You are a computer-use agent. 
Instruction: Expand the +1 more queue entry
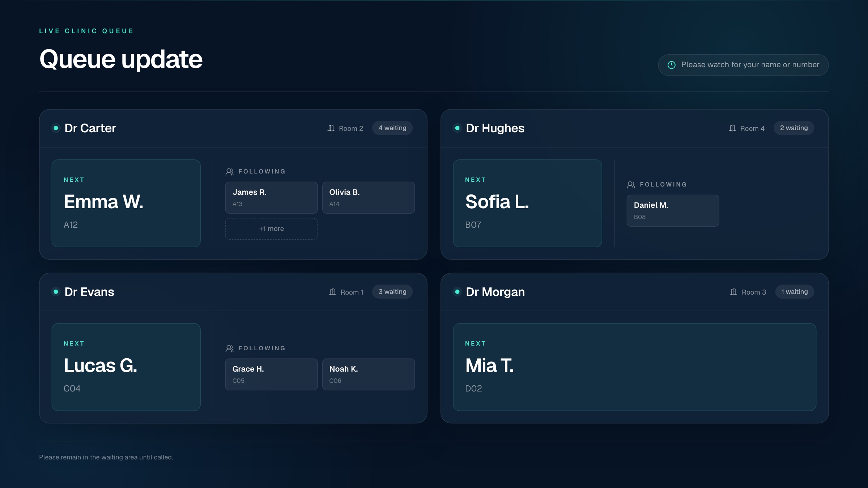(272, 229)
